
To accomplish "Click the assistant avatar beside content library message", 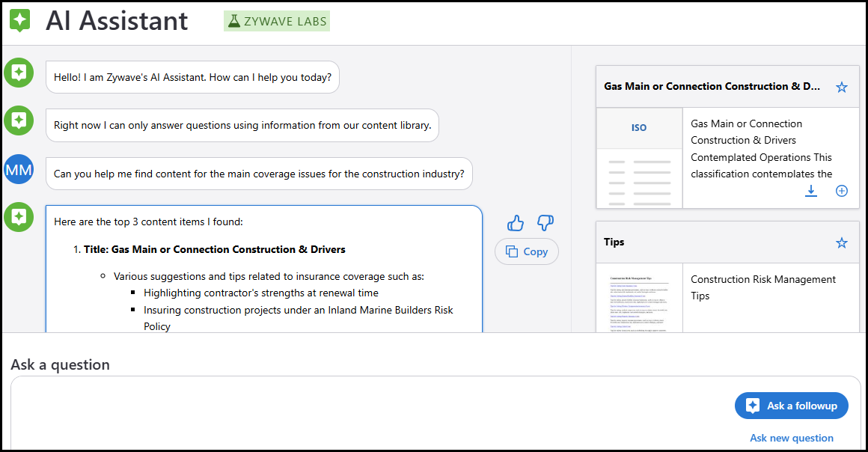I will 19,120.
